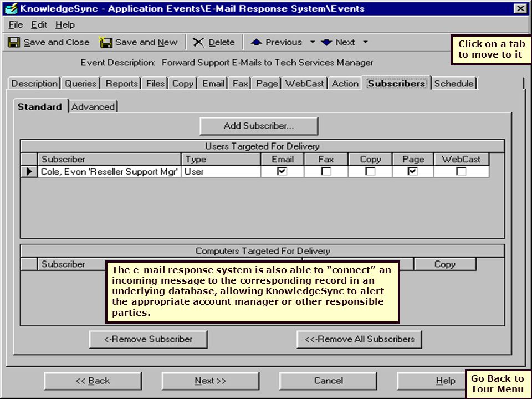Viewport: 532px width, 399px height.
Task: Open the Help menu
Action: coord(65,25)
